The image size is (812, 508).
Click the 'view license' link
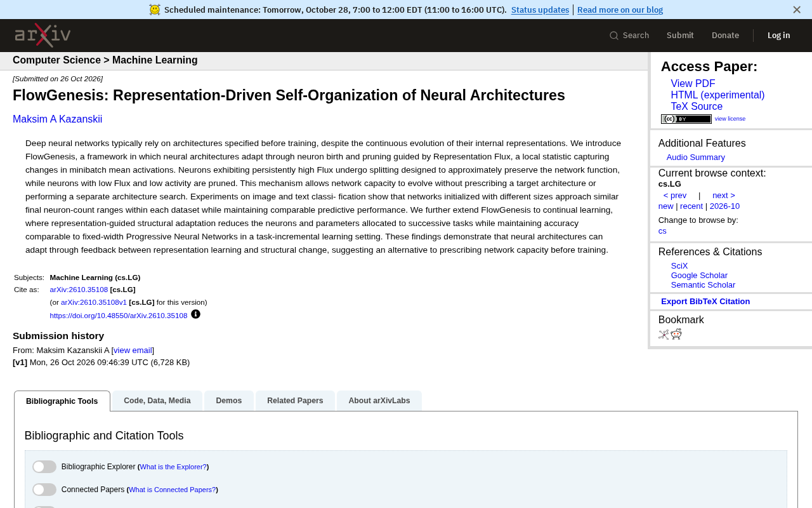[x=730, y=119]
